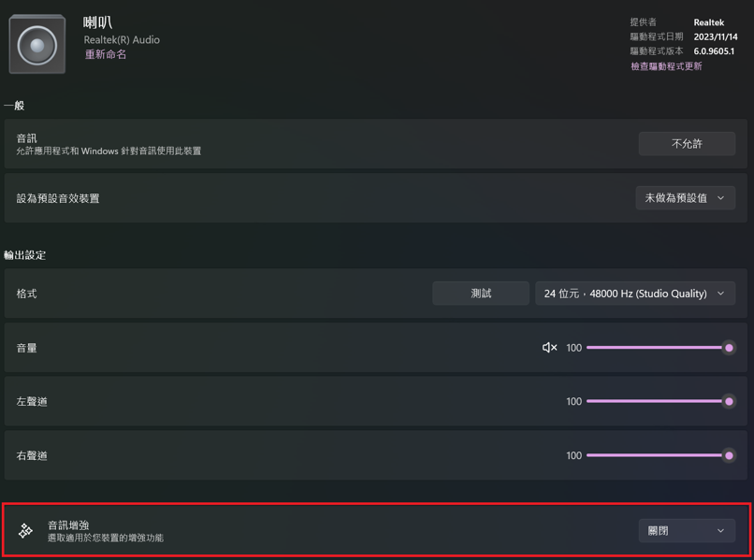
Task: Click the 一般 section heading
Action: click(14, 106)
